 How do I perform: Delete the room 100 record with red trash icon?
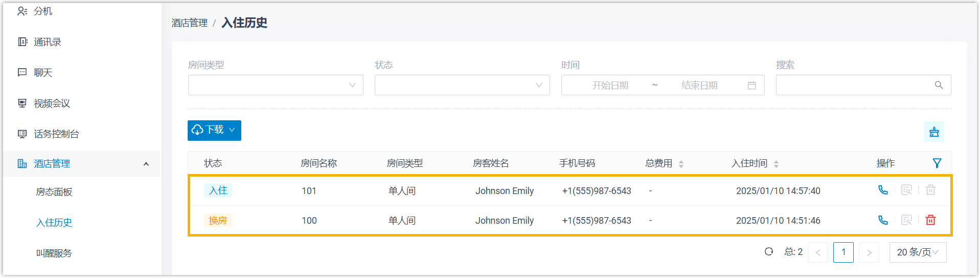click(x=930, y=220)
